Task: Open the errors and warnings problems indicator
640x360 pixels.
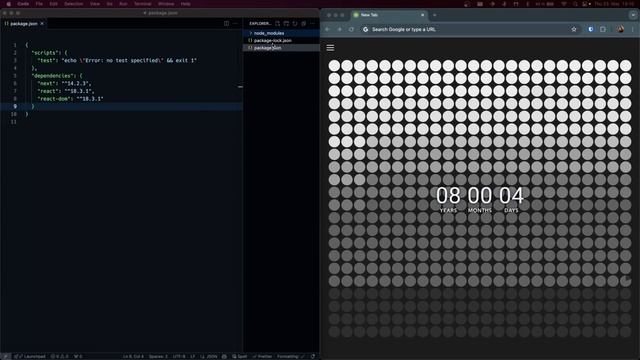Action: pyautogui.click(x=60, y=356)
